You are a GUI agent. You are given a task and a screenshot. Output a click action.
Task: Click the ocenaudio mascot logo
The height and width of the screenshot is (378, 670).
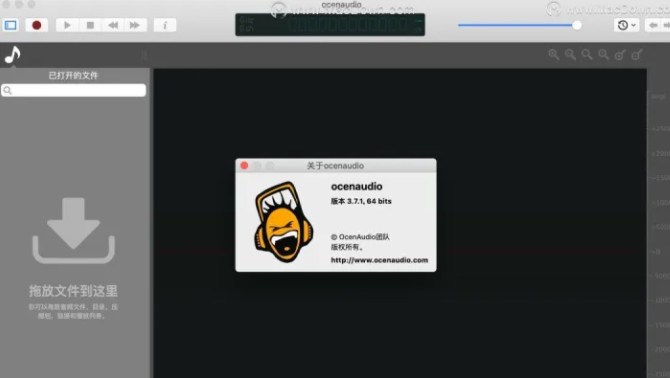[284, 222]
